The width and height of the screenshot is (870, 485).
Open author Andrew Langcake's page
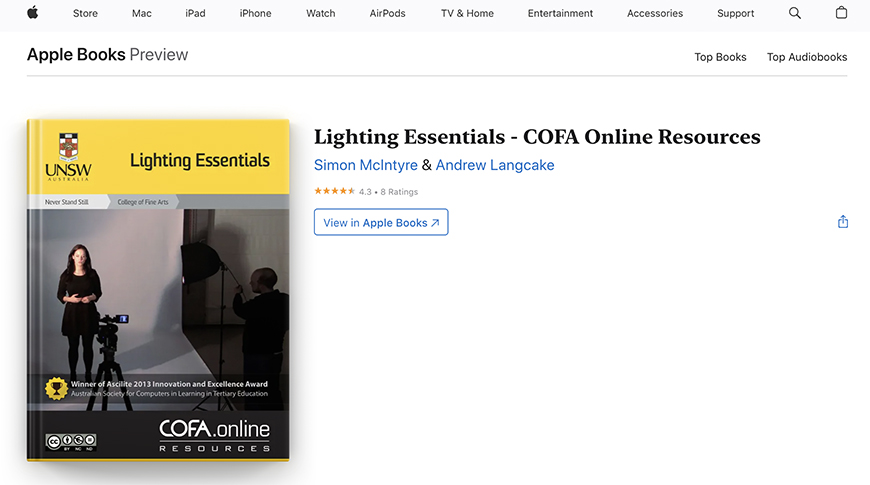pos(495,165)
